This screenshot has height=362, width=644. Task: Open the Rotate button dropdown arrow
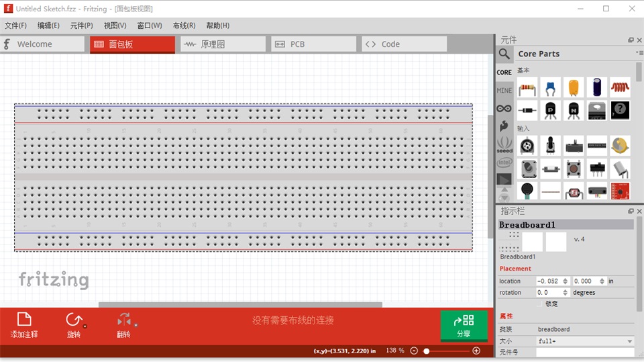pos(85,326)
